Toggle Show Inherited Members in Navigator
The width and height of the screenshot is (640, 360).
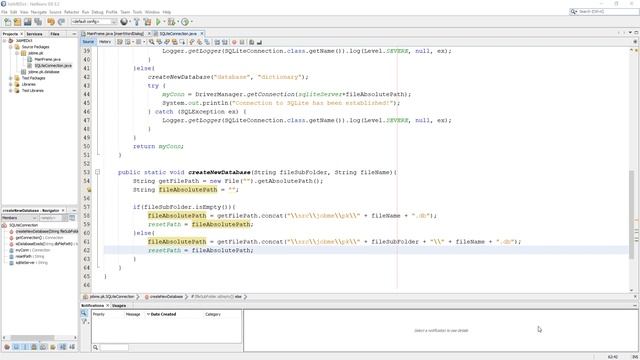tap(7, 347)
